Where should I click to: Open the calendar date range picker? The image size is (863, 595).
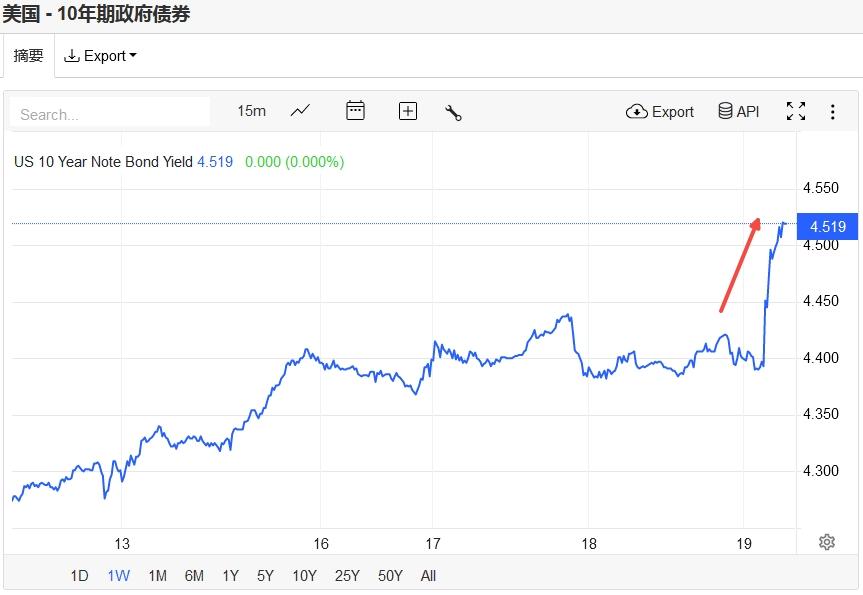click(x=355, y=111)
